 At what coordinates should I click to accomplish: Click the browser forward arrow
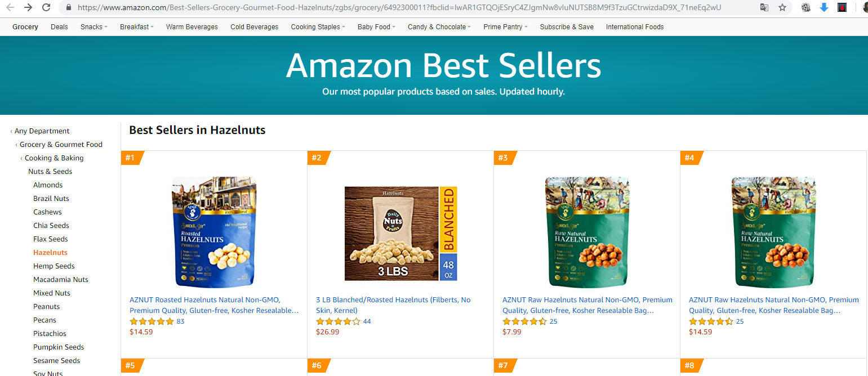(x=28, y=7)
